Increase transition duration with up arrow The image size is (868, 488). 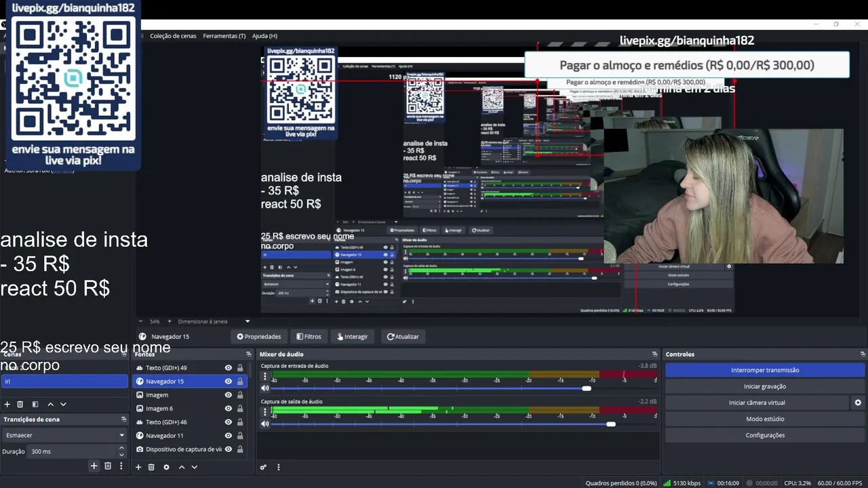tap(122, 448)
